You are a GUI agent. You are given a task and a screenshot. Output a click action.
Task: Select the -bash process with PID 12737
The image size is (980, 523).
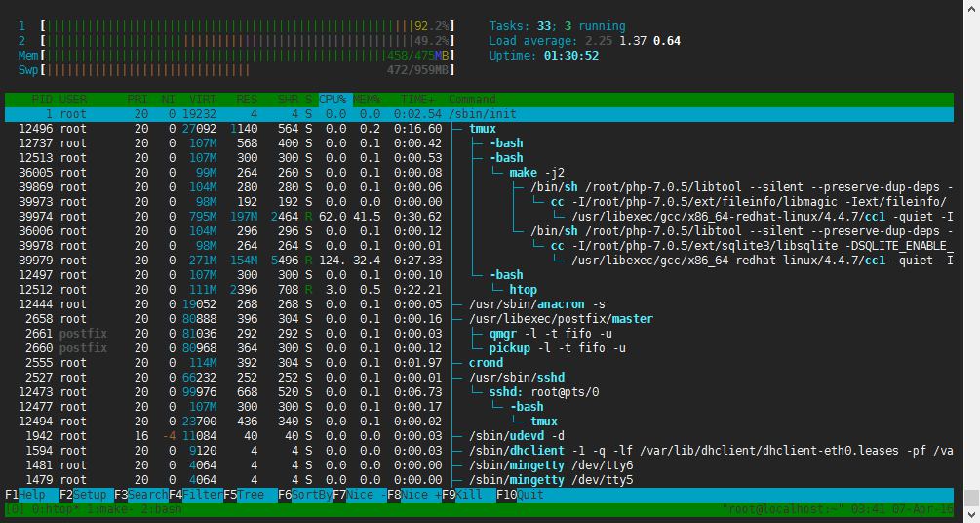coord(480,143)
